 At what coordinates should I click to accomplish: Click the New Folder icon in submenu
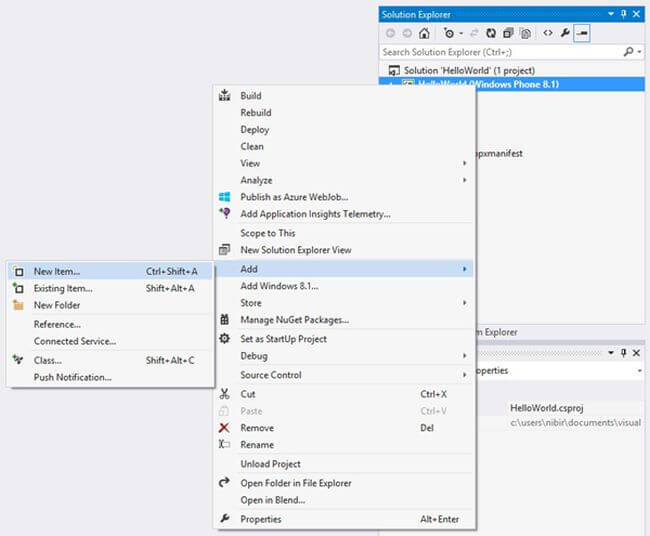tap(18, 305)
